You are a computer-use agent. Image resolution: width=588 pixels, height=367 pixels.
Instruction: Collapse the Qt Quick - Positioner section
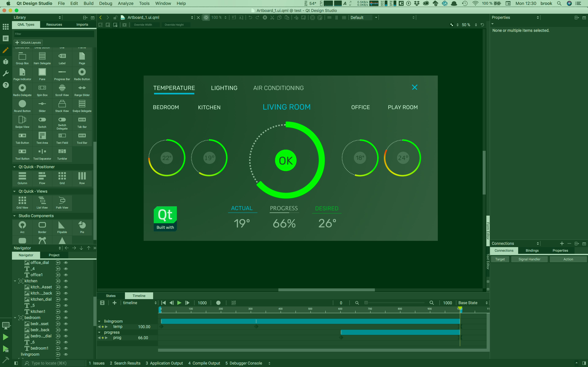(x=14, y=167)
